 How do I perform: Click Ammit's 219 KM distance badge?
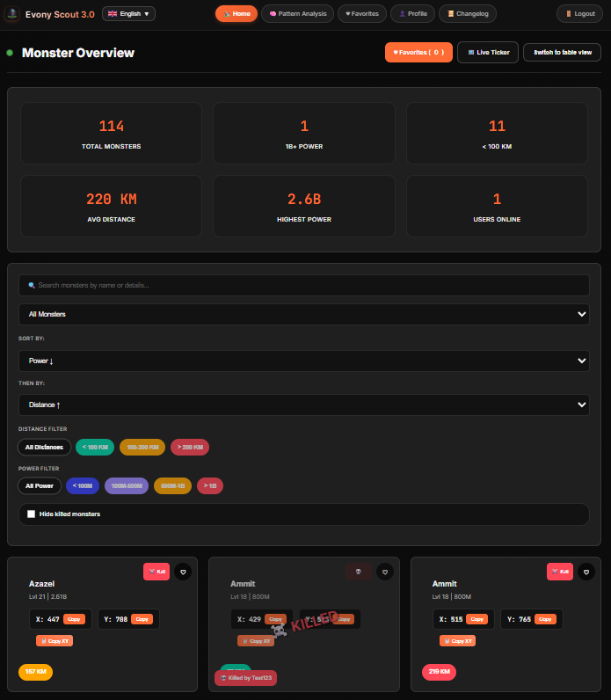coord(440,672)
